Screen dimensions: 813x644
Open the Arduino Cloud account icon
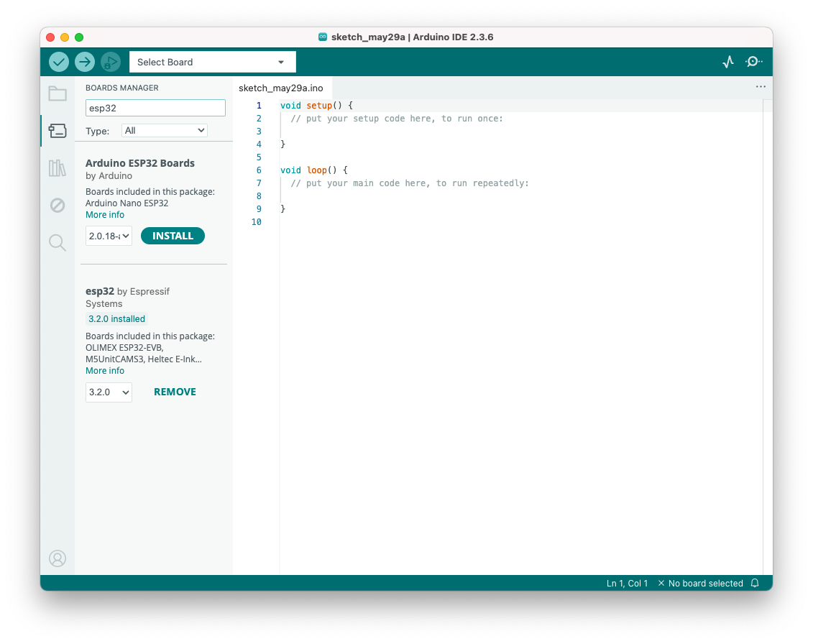click(x=58, y=558)
